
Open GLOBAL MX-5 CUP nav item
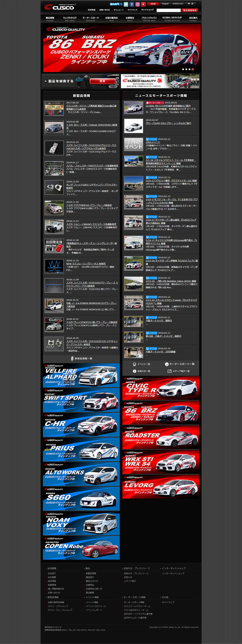coord(172,19)
